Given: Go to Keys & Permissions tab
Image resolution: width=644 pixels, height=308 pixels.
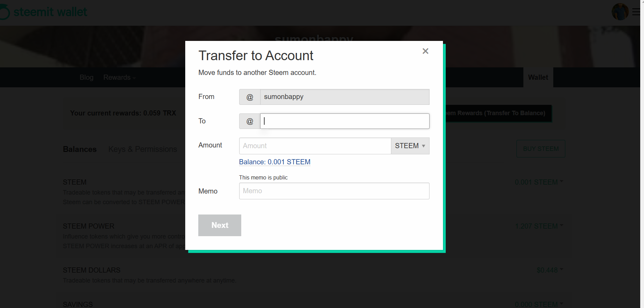Looking at the screenshot, I should point(143,149).
